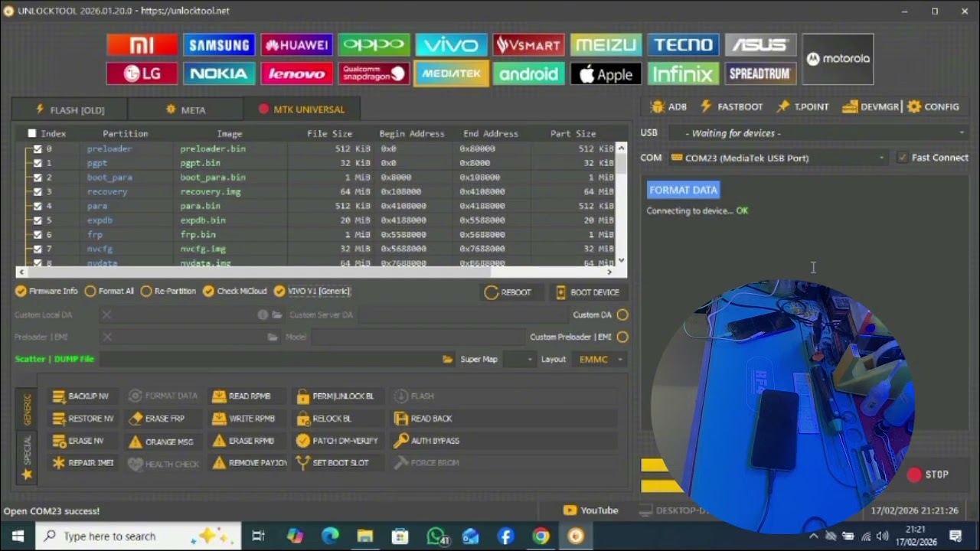Screen dimensions: 980x551
Task: Select the Qualcomm Snapdragon tile
Action: coord(374,73)
